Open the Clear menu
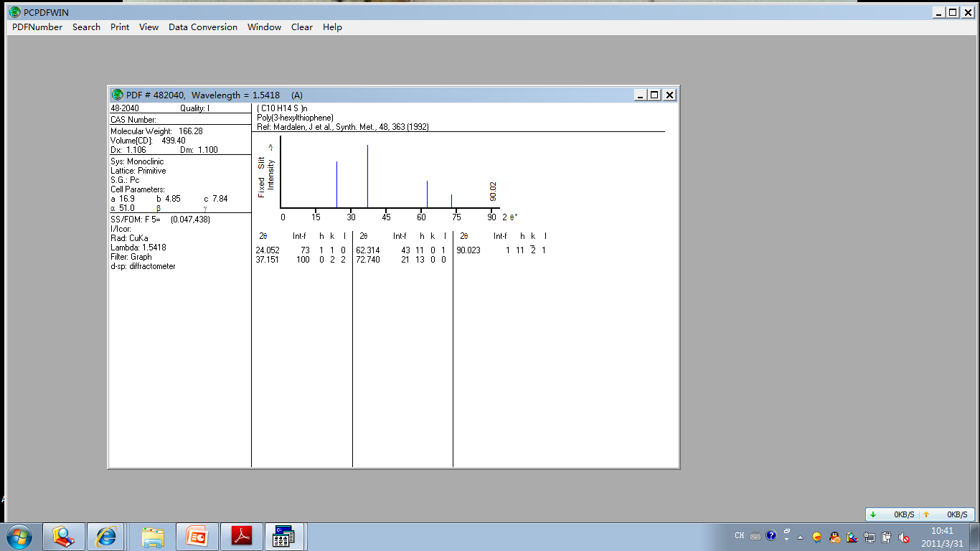 301,27
